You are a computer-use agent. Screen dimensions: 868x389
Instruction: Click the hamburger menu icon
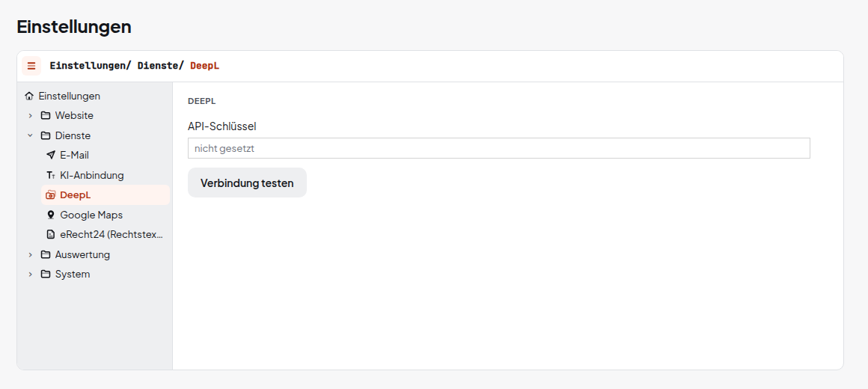pyautogui.click(x=31, y=66)
